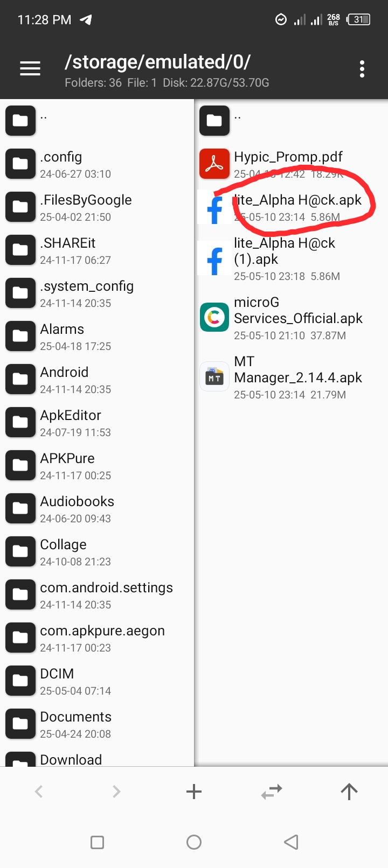Tap the up arrow to parent directory
Screen dimensions: 388x868
pyautogui.click(x=349, y=791)
